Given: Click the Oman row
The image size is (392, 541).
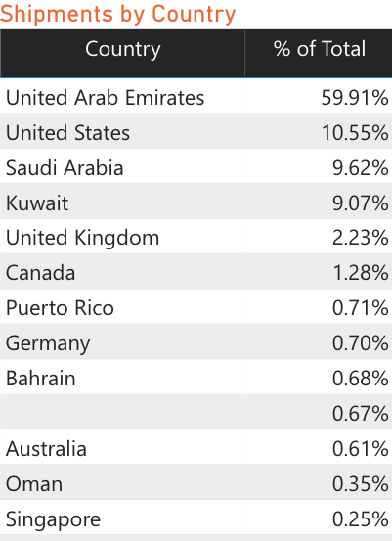Looking at the screenshot, I should (196, 483).
